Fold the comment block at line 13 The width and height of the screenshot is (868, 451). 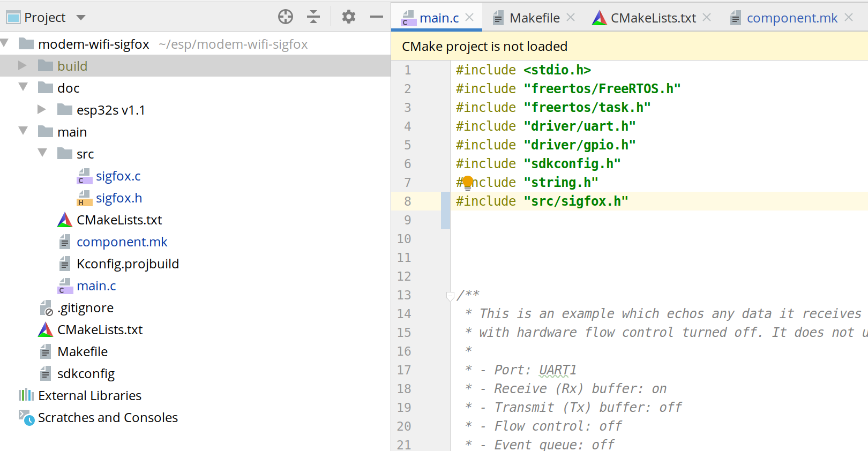(x=450, y=295)
